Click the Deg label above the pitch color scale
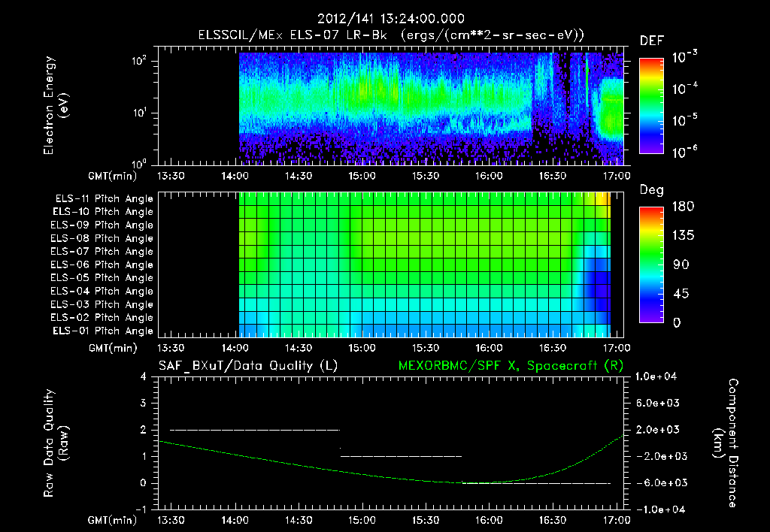770x532 pixels. [x=651, y=190]
